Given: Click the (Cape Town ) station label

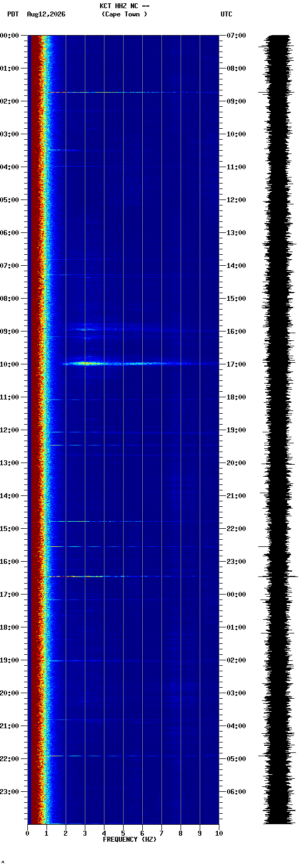Looking at the screenshot, I should click(124, 14).
